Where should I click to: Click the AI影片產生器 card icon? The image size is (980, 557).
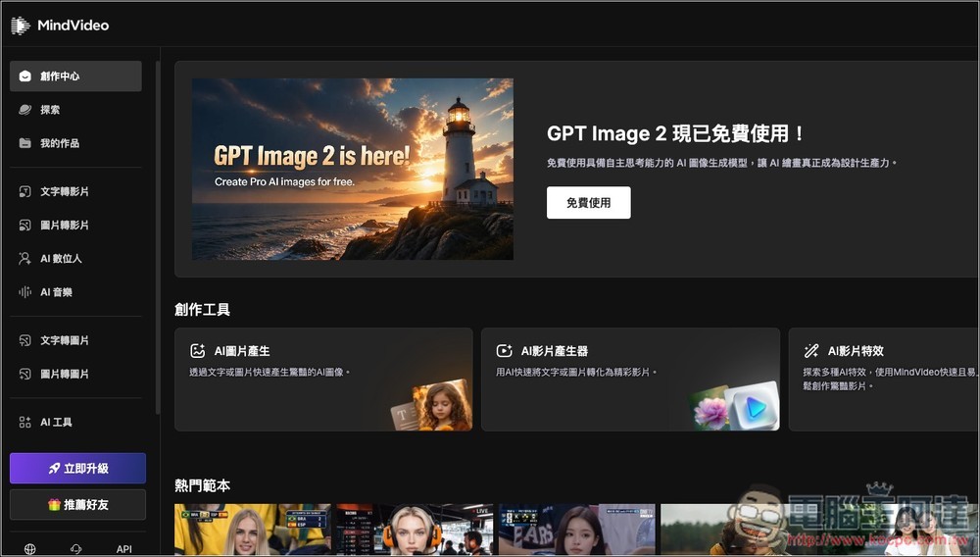(x=505, y=351)
